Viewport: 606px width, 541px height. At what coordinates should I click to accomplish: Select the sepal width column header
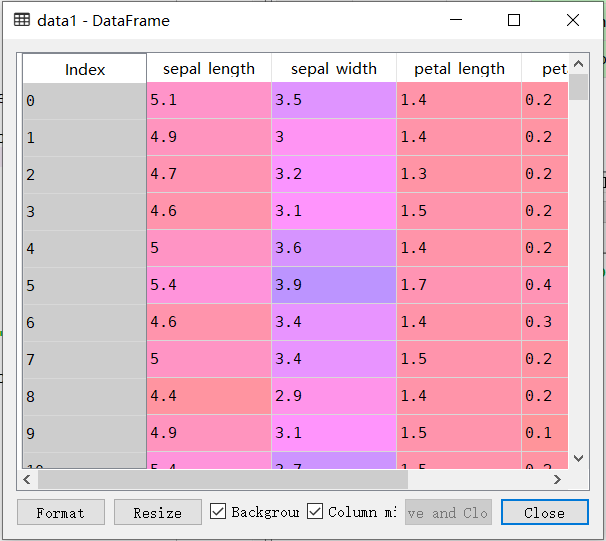tap(334, 69)
